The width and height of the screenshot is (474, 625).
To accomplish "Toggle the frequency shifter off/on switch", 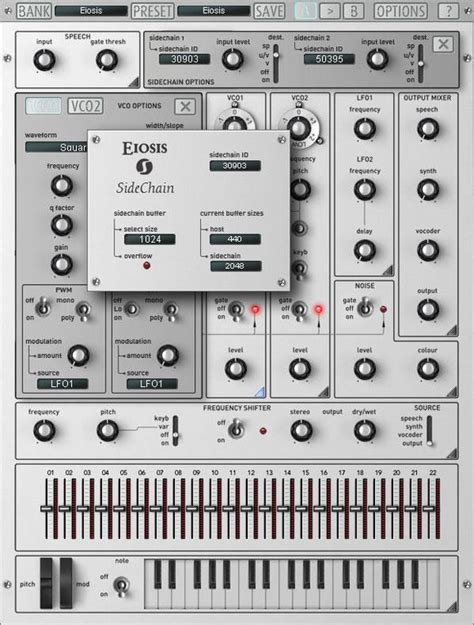I will 236,429.
